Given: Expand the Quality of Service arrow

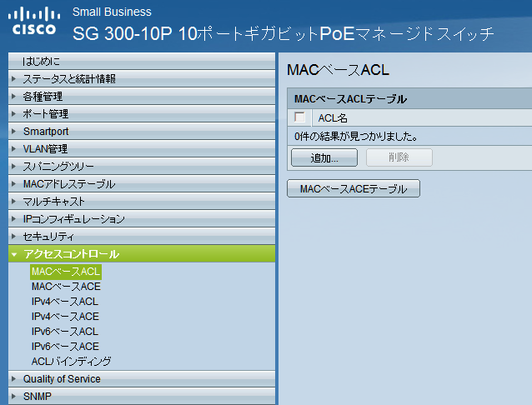Looking at the screenshot, I should (x=13, y=379).
